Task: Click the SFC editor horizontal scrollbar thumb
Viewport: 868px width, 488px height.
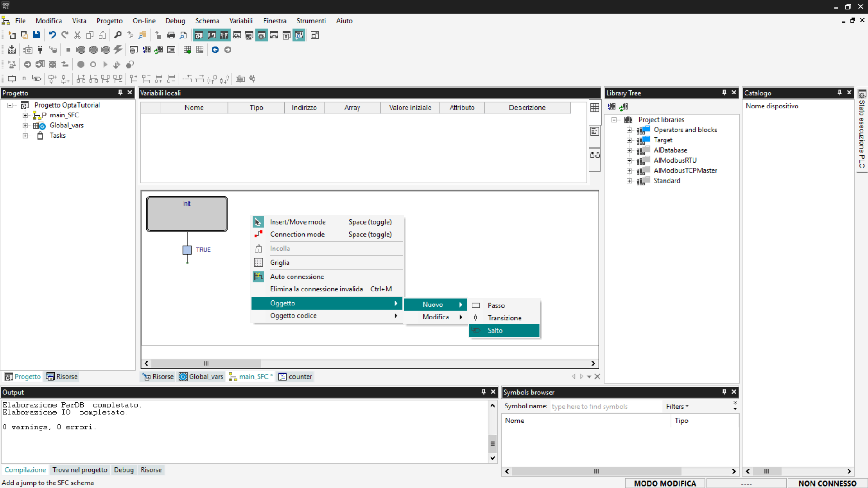Action: [x=206, y=363]
